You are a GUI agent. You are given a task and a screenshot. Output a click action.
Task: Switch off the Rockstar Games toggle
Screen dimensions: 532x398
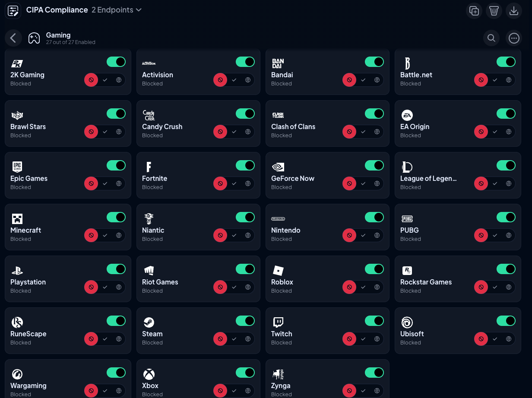tap(506, 269)
